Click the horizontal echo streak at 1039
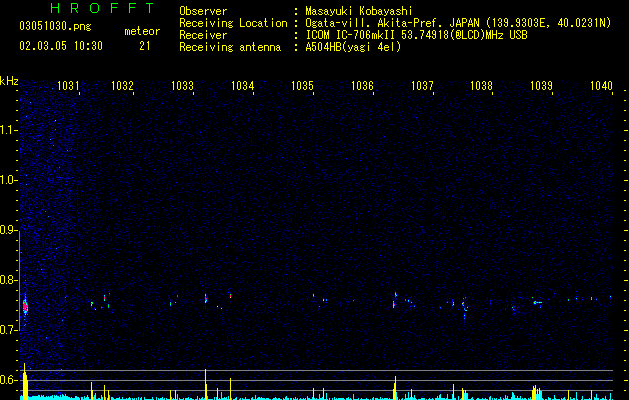 coord(537,303)
